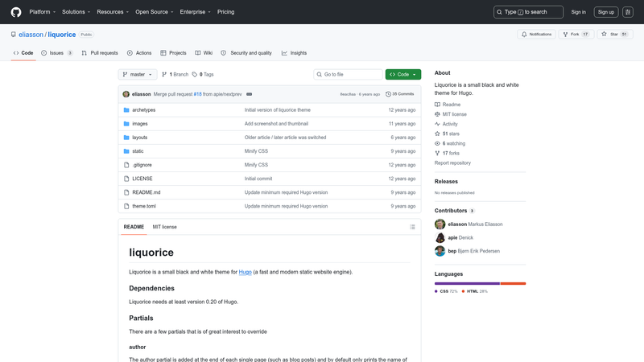Click the archetypes folder icon

coord(126,110)
